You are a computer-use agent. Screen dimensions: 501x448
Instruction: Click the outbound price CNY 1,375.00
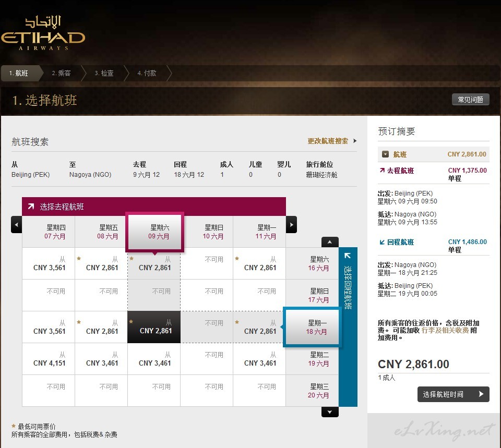point(468,171)
